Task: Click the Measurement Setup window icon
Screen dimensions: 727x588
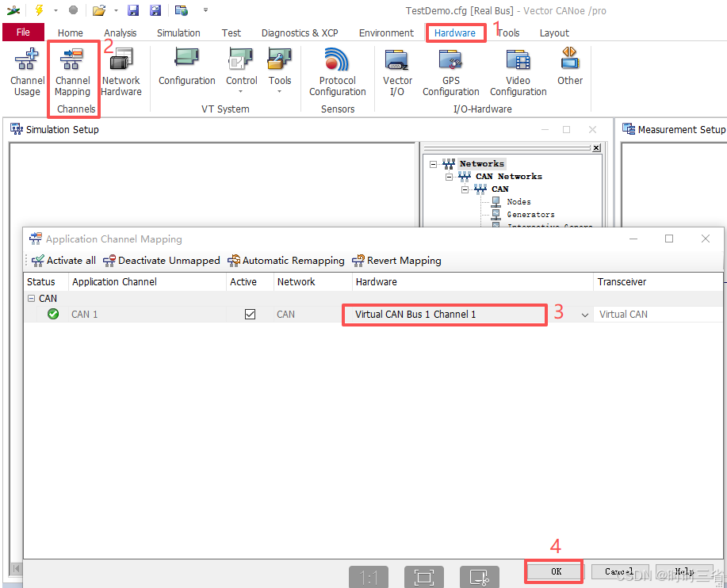Action: coord(628,129)
